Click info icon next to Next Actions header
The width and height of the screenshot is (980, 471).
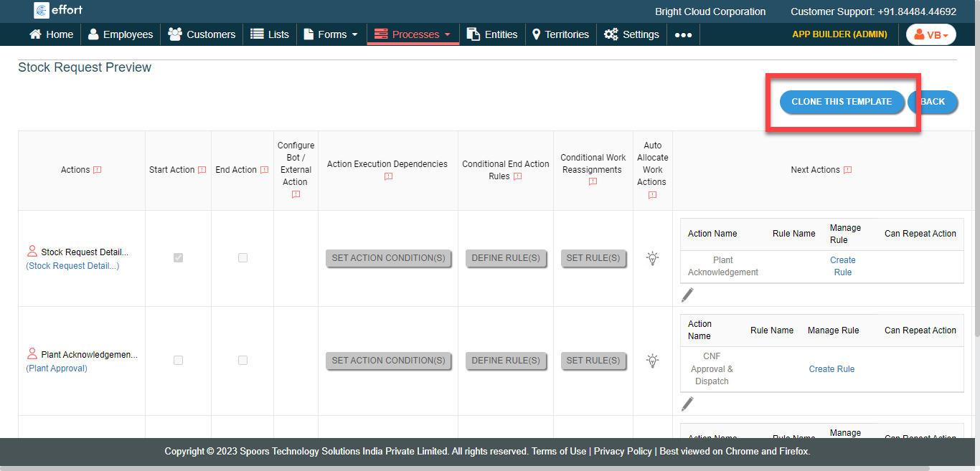(x=848, y=170)
